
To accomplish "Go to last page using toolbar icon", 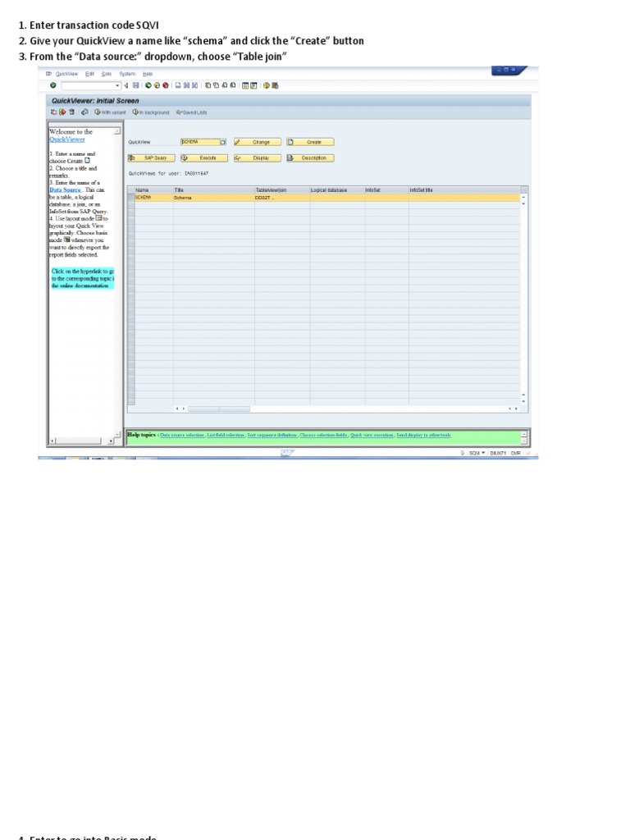I will pos(232,85).
